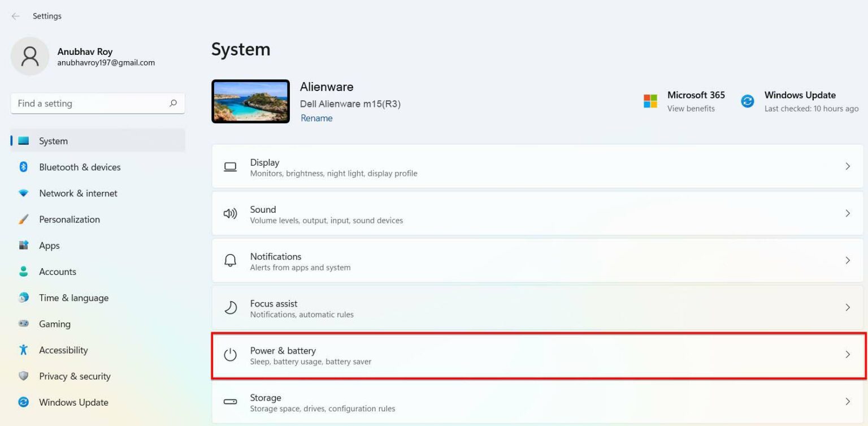Click the Notifications bell icon
The image size is (868, 426).
[x=230, y=260]
